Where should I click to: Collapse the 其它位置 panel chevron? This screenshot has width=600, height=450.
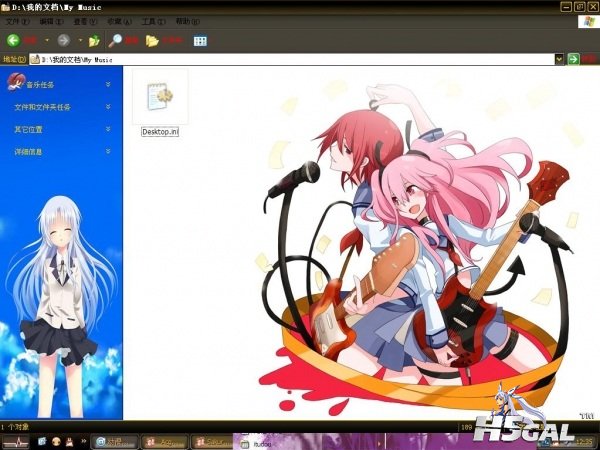108,129
